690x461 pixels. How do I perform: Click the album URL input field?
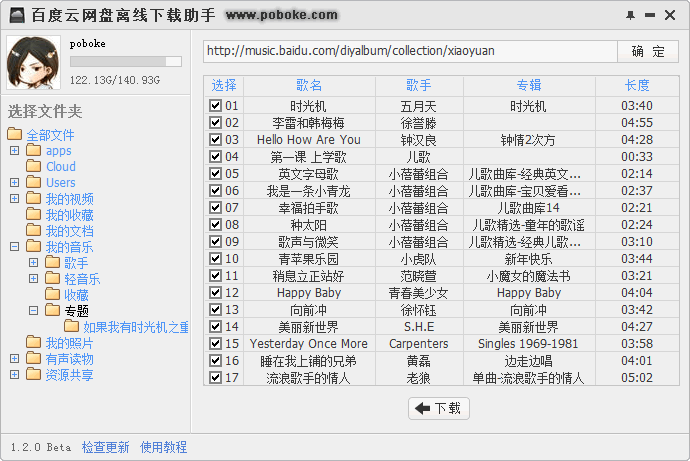pyautogui.click(x=410, y=51)
